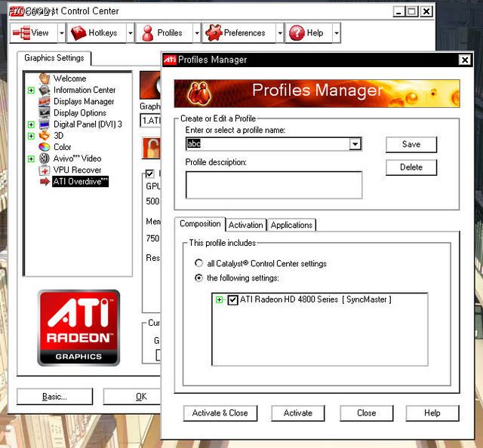
Task: Select 'the following settings' radio button
Action: click(199, 278)
